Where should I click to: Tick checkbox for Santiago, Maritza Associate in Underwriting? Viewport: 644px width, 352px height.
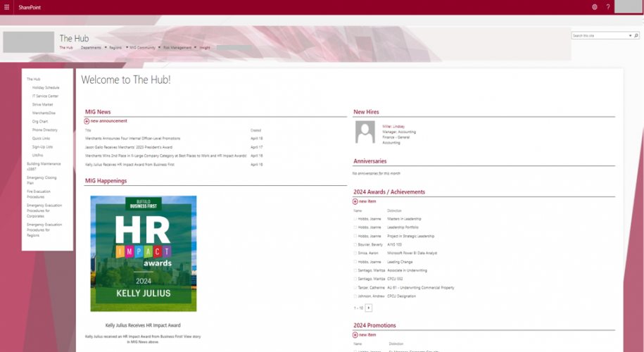[355, 270]
